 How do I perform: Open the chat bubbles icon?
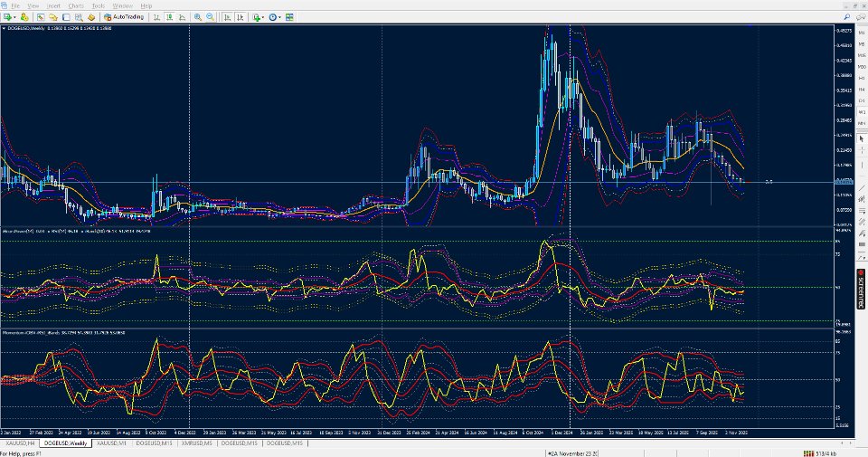861,17
